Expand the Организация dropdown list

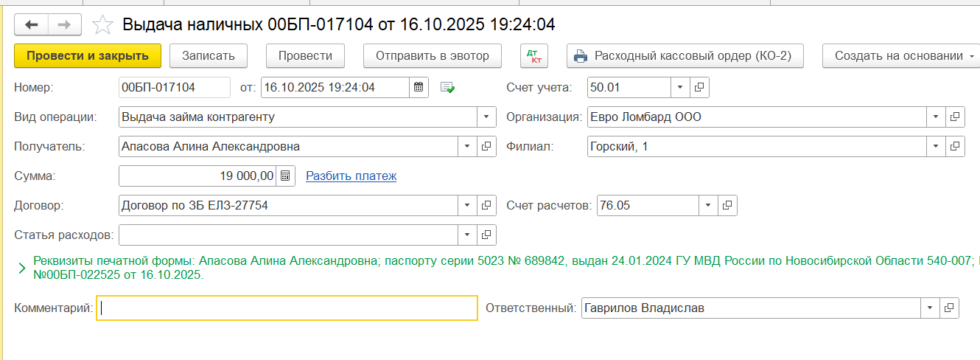(935, 117)
